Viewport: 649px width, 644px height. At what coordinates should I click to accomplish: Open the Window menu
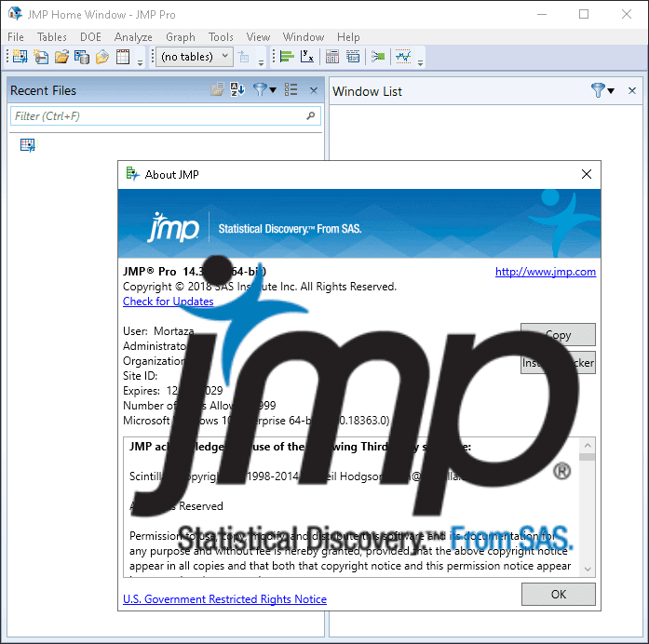point(304,37)
